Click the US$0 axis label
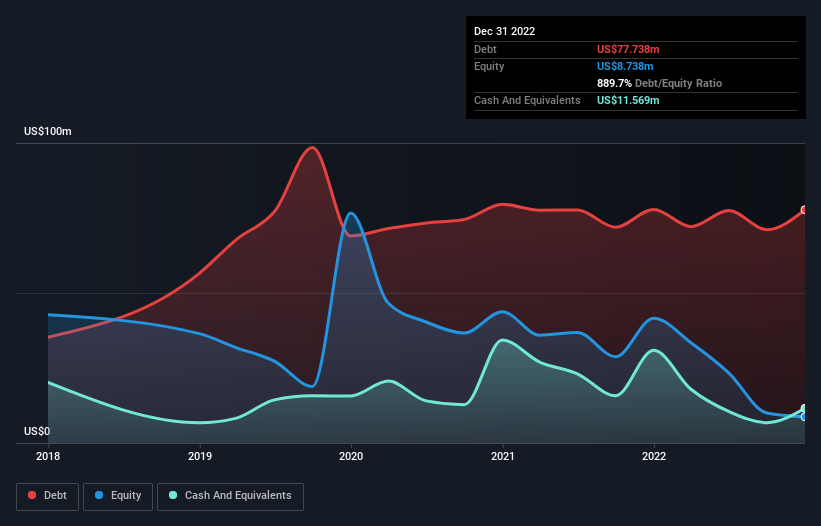Viewport: 821px width, 526px height. tap(37, 431)
